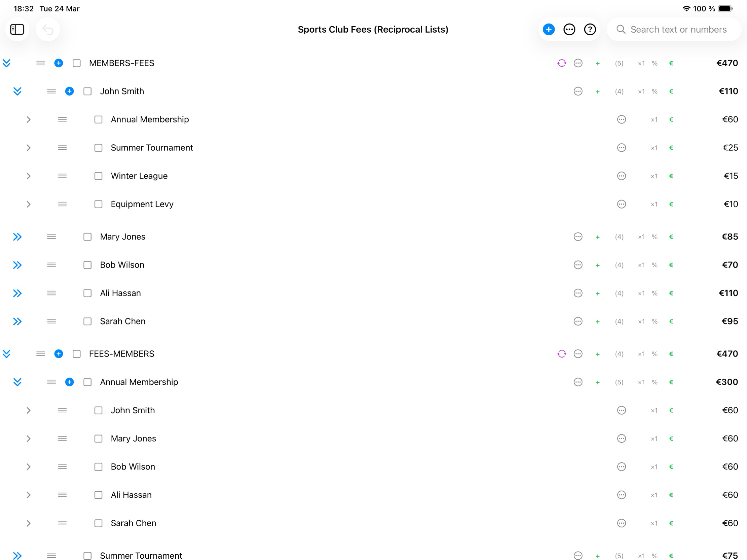Image resolution: width=747 pixels, height=560 pixels.
Task: Click the green plus on Mary Jones row
Action: coord(598,237)
